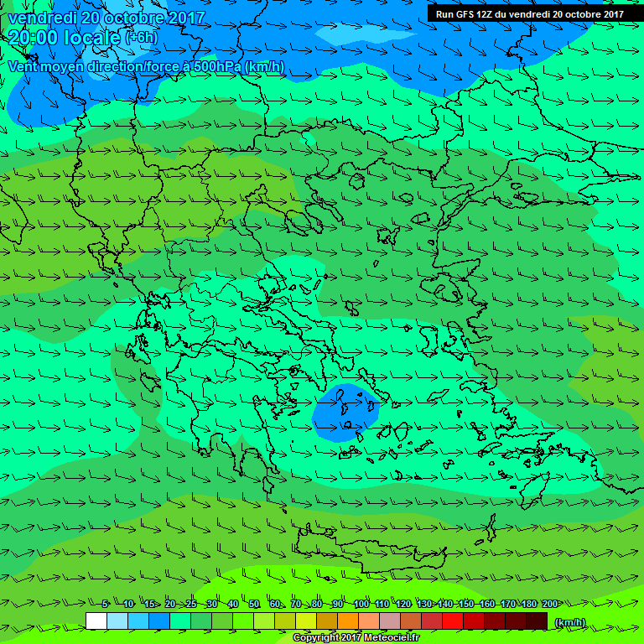Click the 5 label on the speed scale
The width and height of the screenshot is (644, 644).
click(105, 604)
